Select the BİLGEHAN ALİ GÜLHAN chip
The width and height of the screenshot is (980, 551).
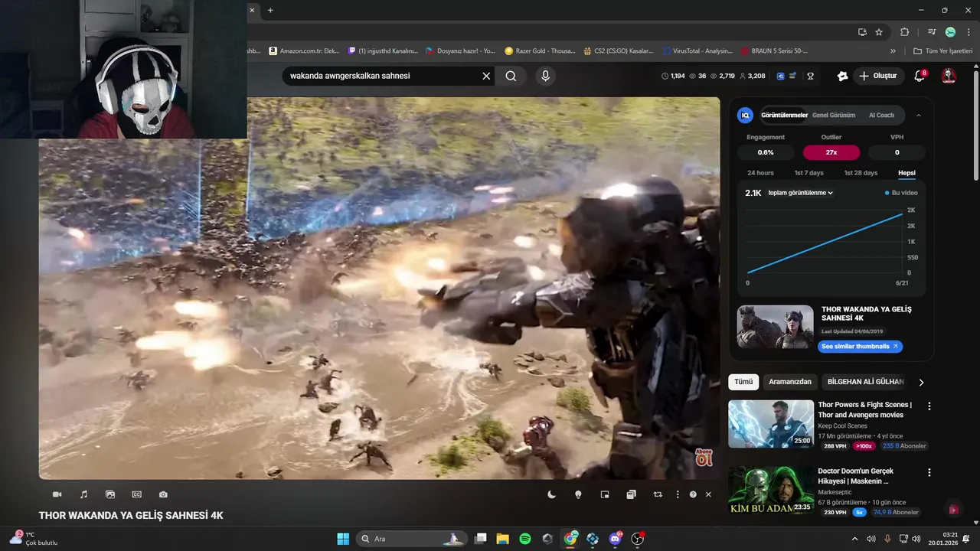[x=865, y=382]
